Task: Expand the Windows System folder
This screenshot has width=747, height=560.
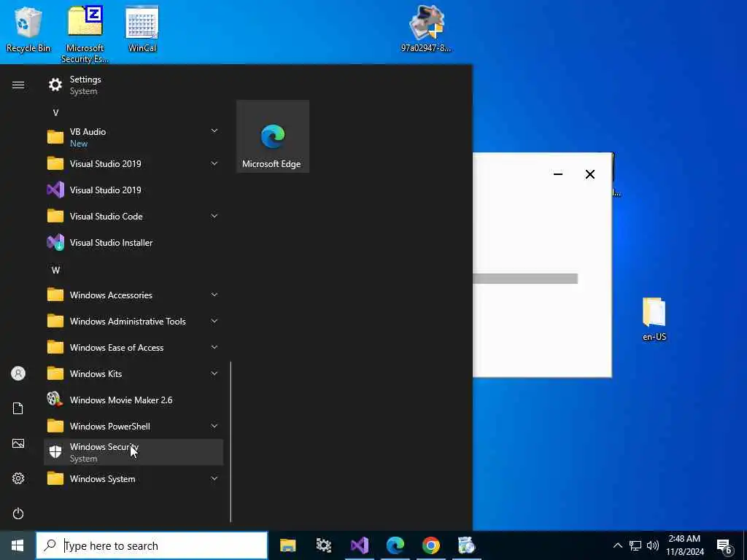Action: [133, 478]
